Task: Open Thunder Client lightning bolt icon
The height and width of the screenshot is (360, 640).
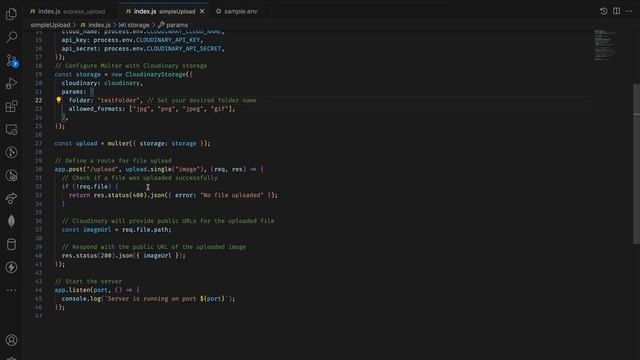Action: point(11,267)
